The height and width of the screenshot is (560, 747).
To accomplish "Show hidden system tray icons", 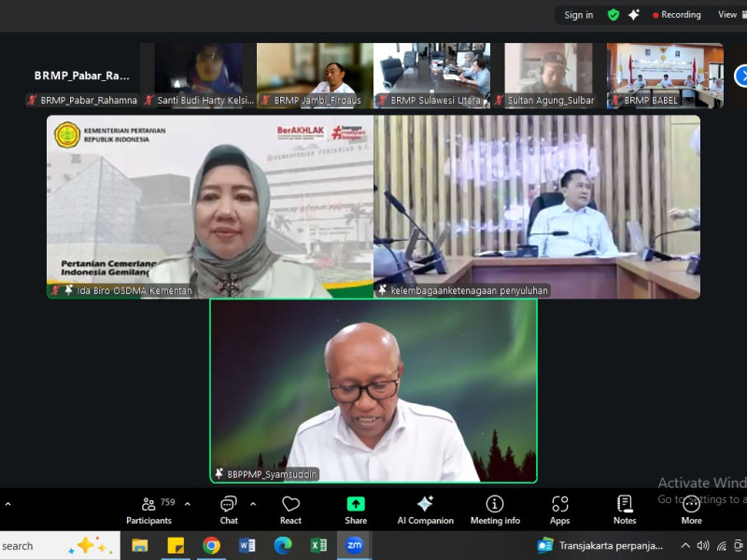I will pyautogui.click(x=685, y=545).
